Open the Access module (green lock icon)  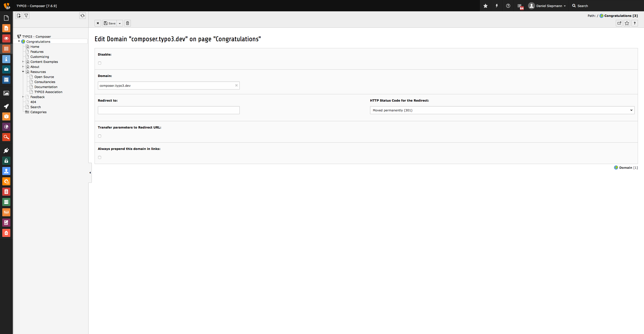pos(6,161)
